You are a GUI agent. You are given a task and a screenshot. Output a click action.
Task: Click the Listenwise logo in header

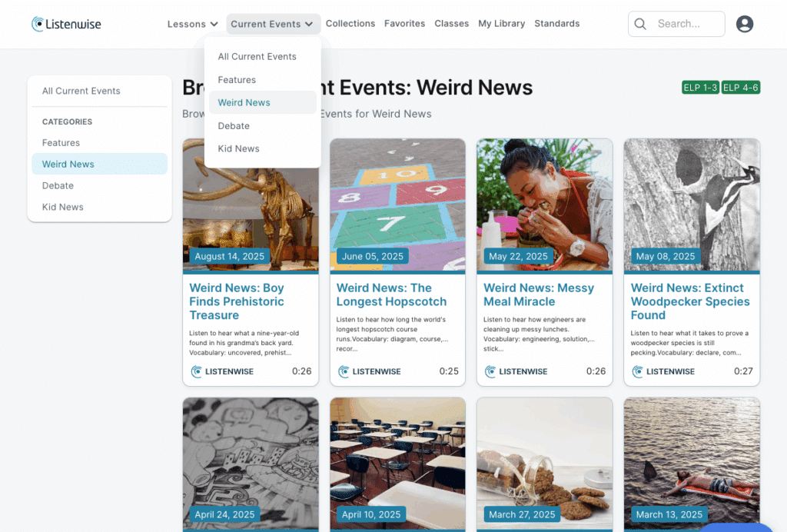tap(66, 24)
